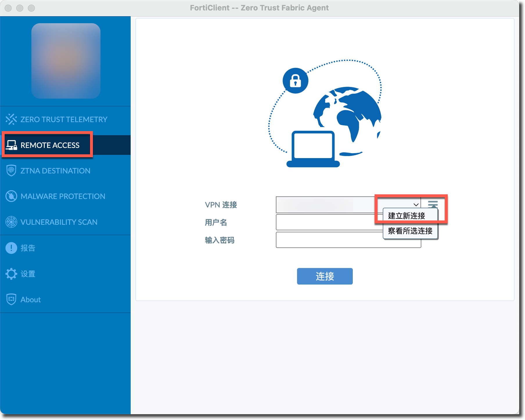Click the red close window button
The width and height of the screenshot is (525, 420).
point(8,8)
